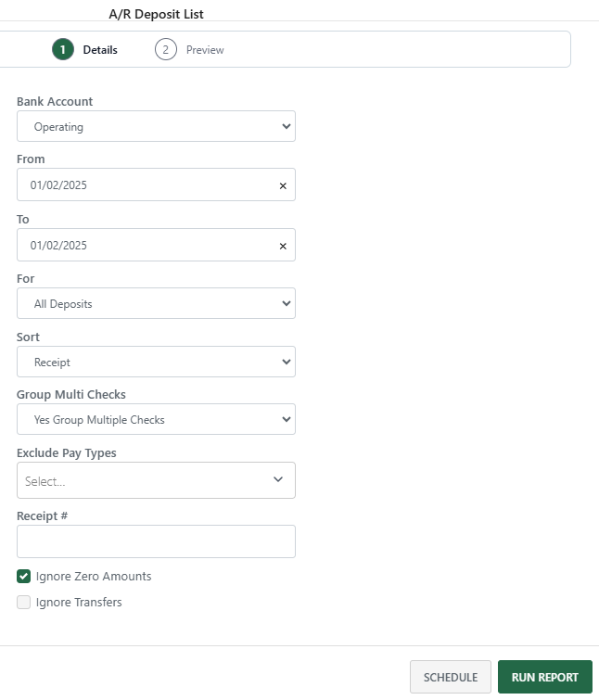This screenshot has width=599, height=700.
Task: Click the step 1 Details circle icon
Action: pos(63,49)
